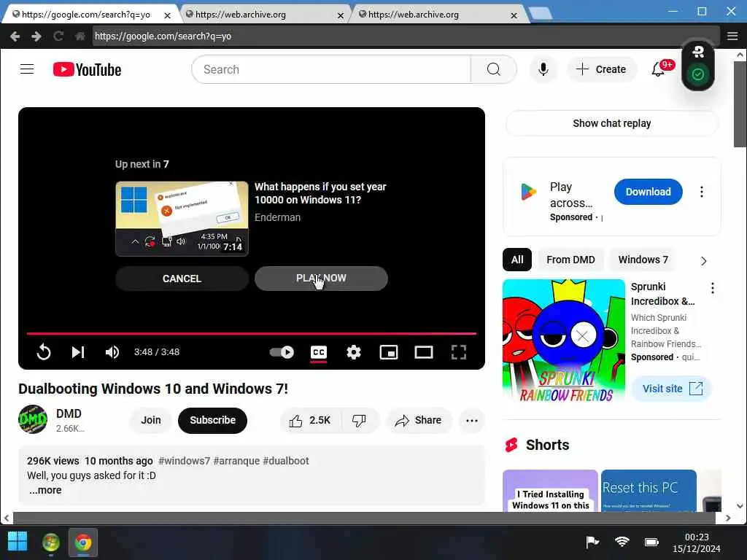Visit site for Sprunki ad
The image size is (747, 560).
672,389
